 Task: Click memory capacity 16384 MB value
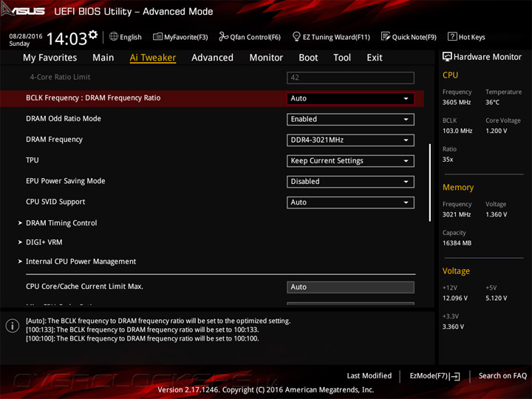click(457, 243)
